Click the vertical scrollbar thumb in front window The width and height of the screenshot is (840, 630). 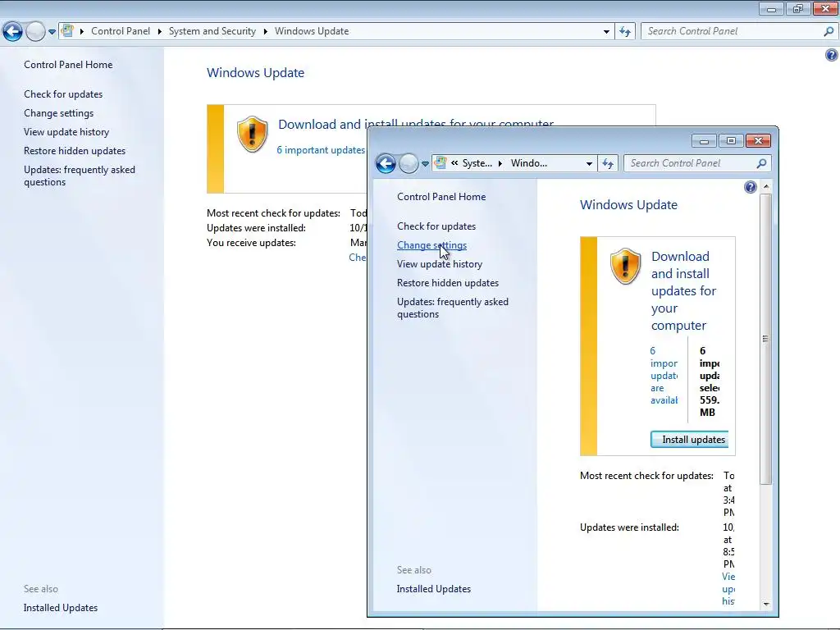coord(766,339)
